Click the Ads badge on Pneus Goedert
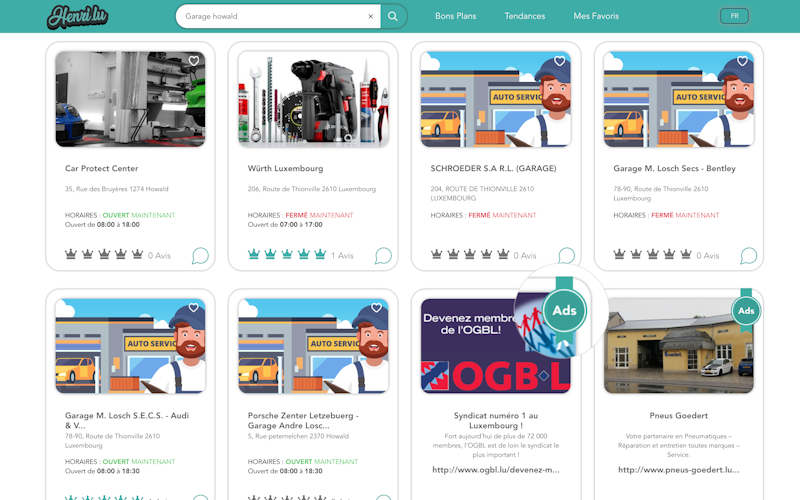Screen dimensions: 800x500 tap(745, 311)
